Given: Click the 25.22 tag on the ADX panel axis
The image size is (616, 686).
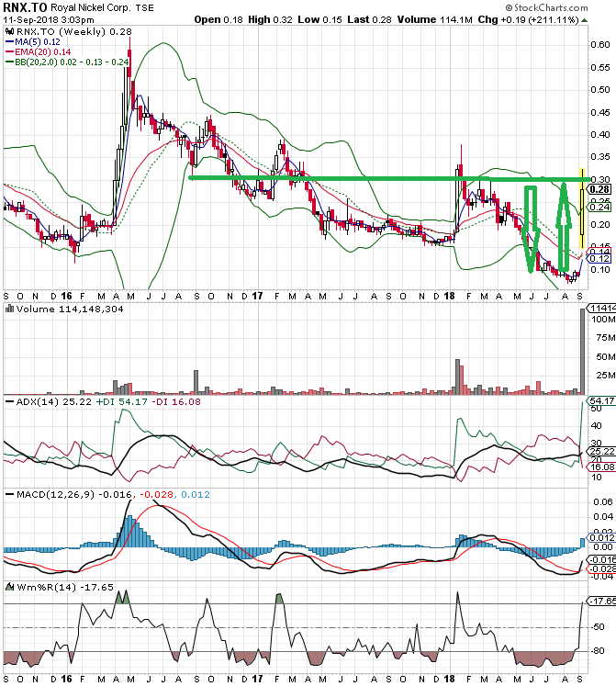Looking at the screenshot, I should point(601,452).
